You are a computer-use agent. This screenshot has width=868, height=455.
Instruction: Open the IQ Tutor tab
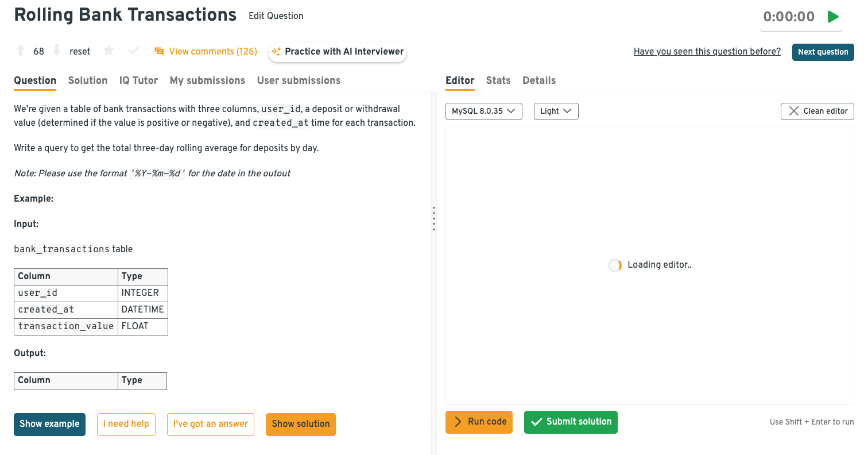click(x=138, y=80)
